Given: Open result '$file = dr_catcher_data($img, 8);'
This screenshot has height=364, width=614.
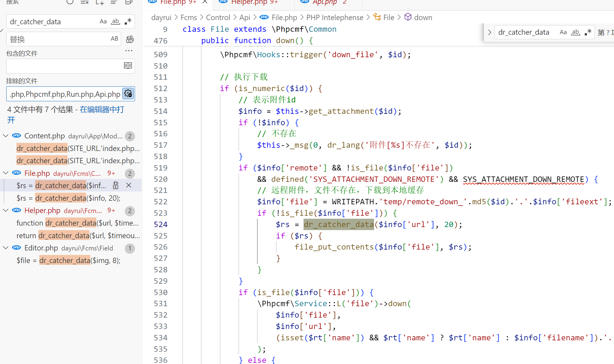Looking at the screenshot, I should 68,260.
